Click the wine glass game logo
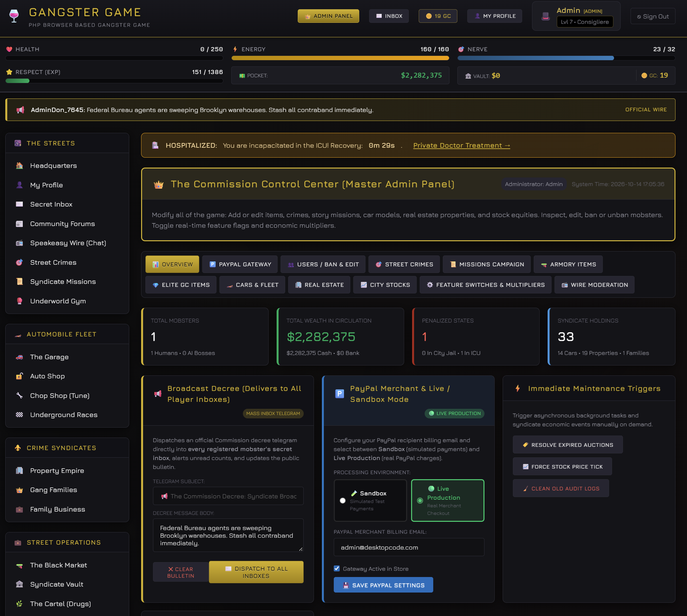The width and height of the screenshot is (687, 616). coord(14,16)
